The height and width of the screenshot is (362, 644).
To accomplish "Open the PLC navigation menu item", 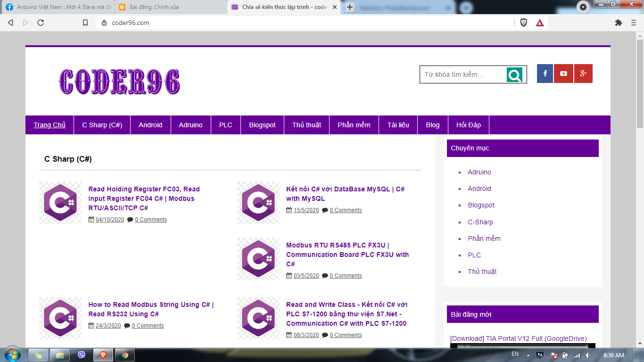I will [x=226, y=125].
